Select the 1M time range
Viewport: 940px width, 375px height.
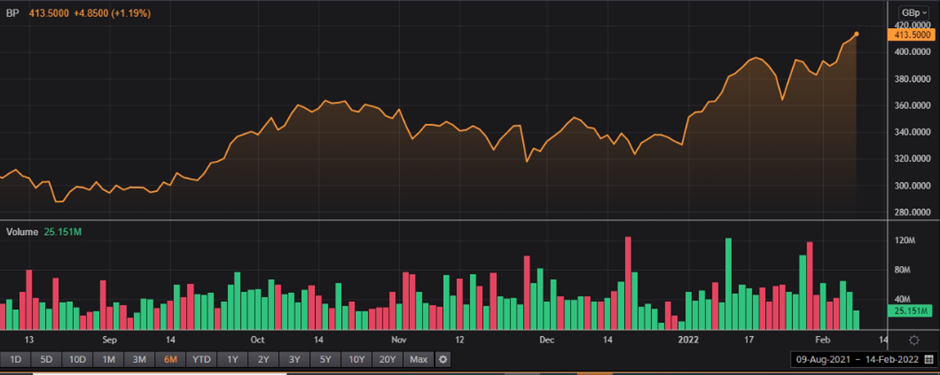(x=109, y=359)
